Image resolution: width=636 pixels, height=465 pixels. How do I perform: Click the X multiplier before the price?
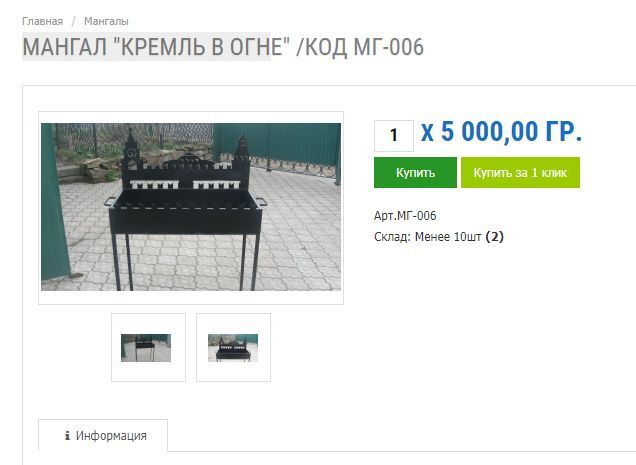pos(427,132)
